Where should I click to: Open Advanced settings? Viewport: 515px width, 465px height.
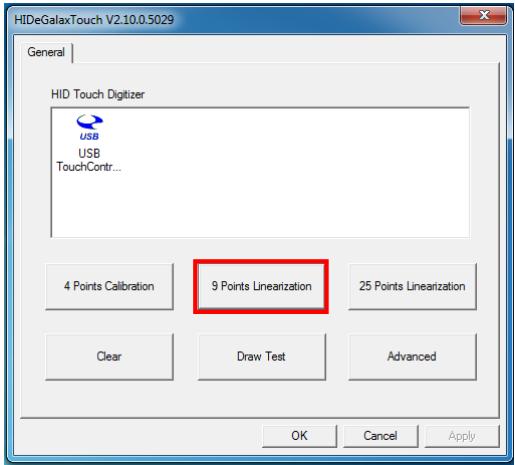(412, 357)
